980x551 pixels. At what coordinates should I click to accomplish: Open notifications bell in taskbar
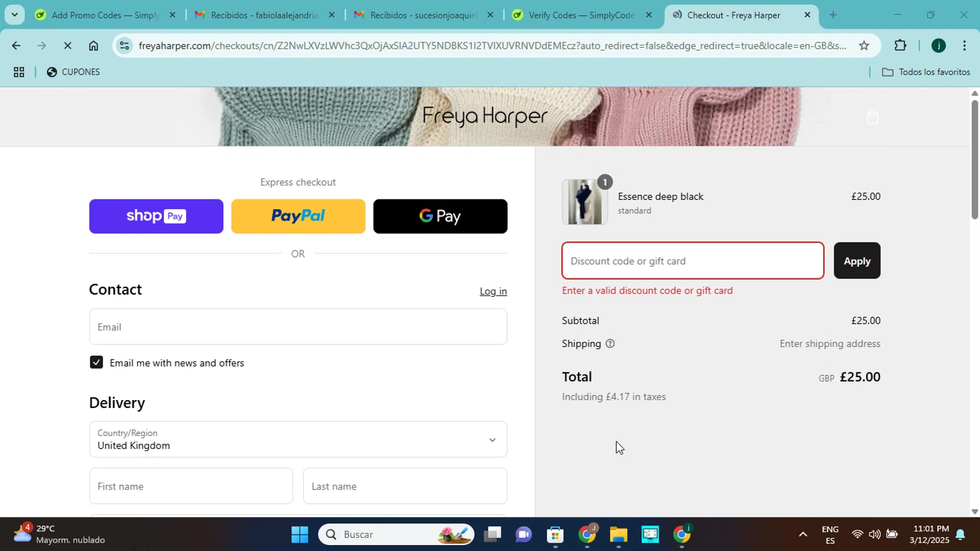[960, 535]
